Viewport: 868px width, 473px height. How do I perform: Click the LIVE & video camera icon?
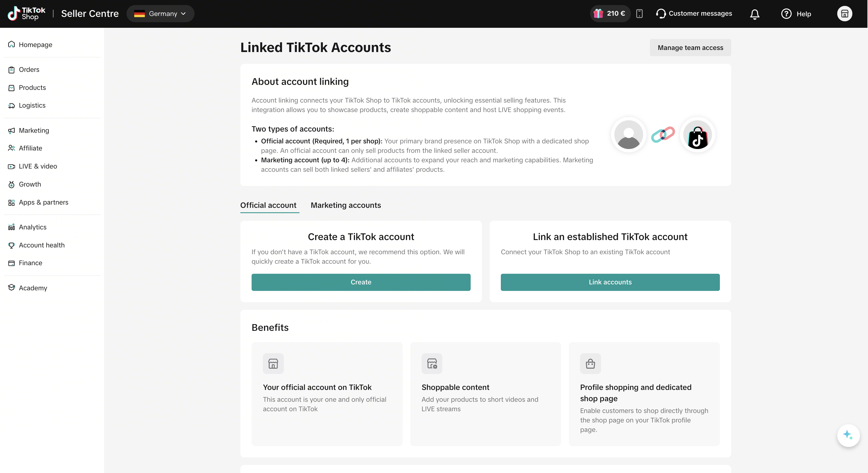coord(12,166)
